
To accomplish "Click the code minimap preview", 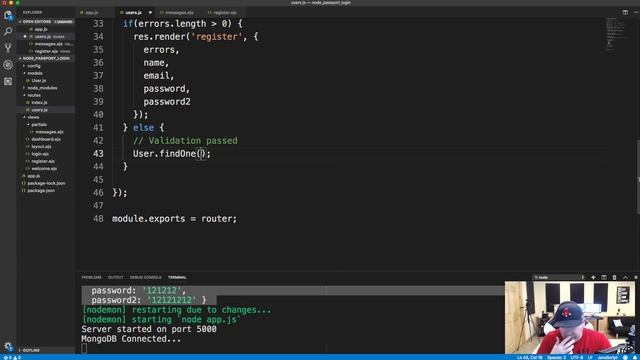I will click(x=617, y=33).
